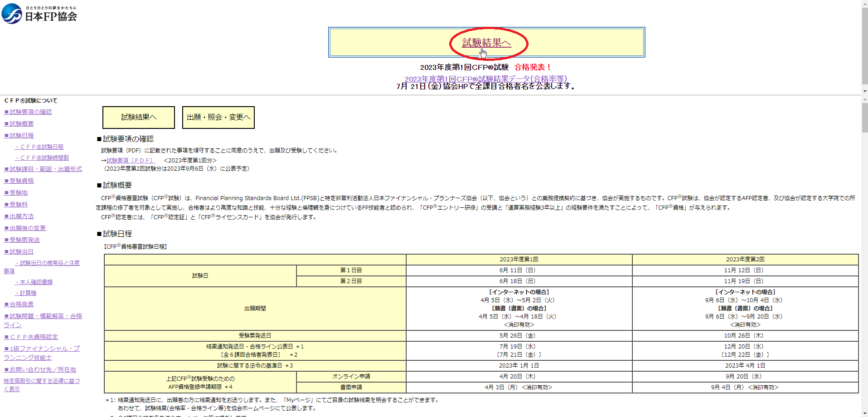This screenshot has height=417, width=868.
Task: Select cell 2023年 4月 1日
Action: [x=745, y=366]
